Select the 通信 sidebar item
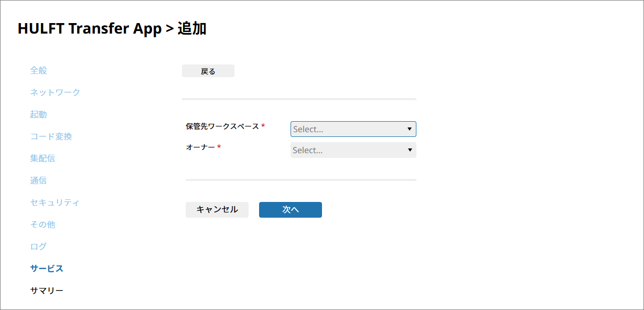Image resolution: width=644 pixels, height=310 pixels. pos(39,180)
